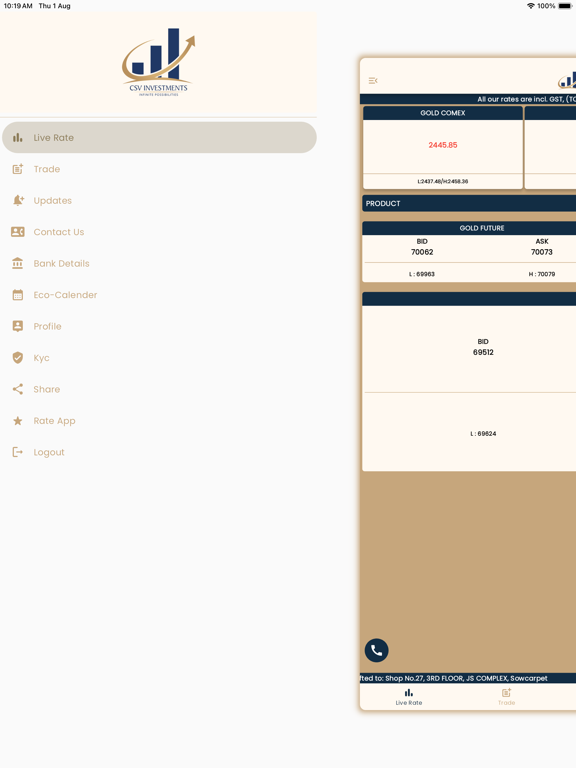
Task: Click the Kyc shield icon
Action: [18, 358]
